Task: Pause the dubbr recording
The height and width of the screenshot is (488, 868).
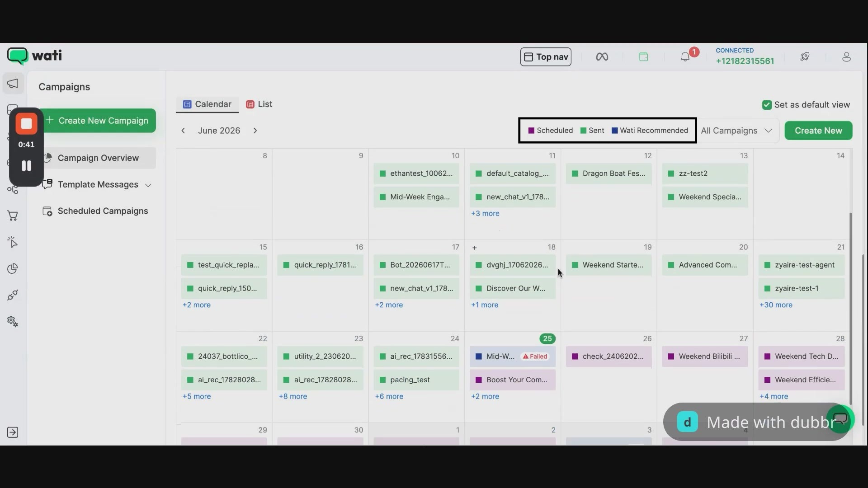Action: coord(26,166)
